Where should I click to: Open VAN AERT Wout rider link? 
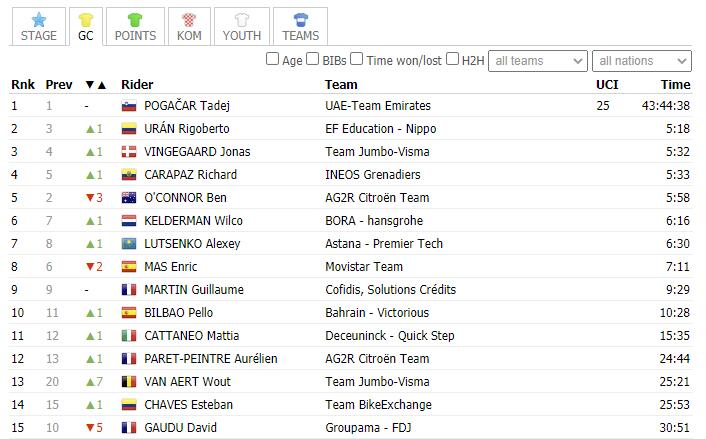click(187, 381)
